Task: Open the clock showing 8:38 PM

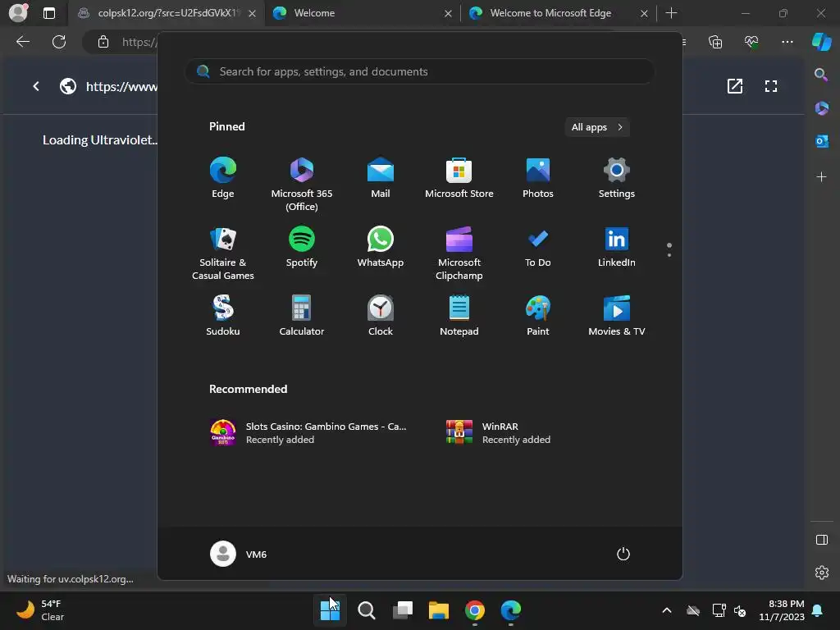Action: click(x=781, y=610)
